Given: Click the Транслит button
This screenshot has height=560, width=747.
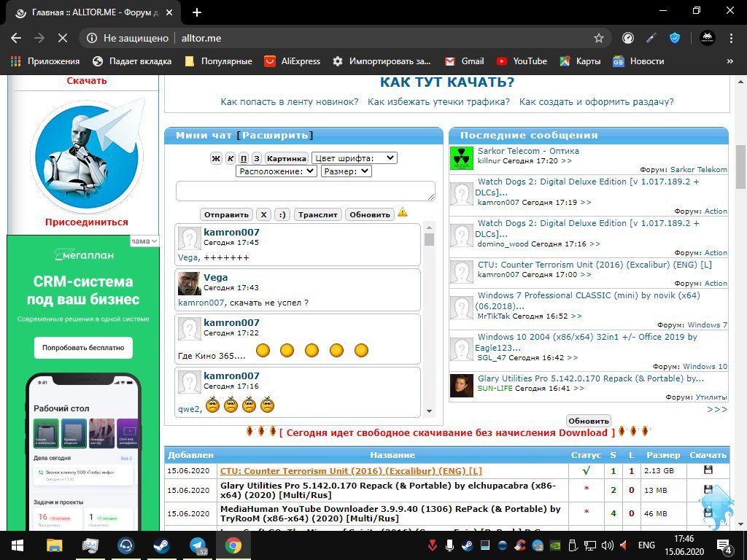Looking at the screenshot, I should click(x=318, y=215).
